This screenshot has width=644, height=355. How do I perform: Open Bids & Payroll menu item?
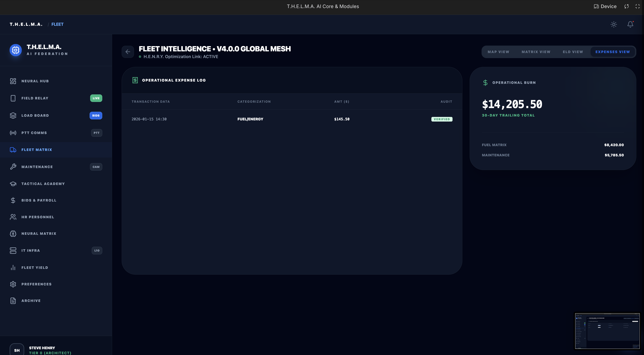(39, 200)
